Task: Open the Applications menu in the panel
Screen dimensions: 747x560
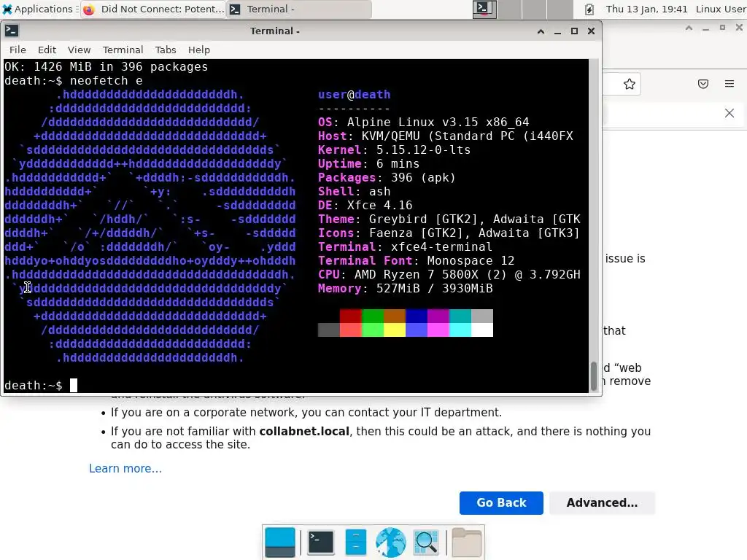Action: (x=40, y=9)
